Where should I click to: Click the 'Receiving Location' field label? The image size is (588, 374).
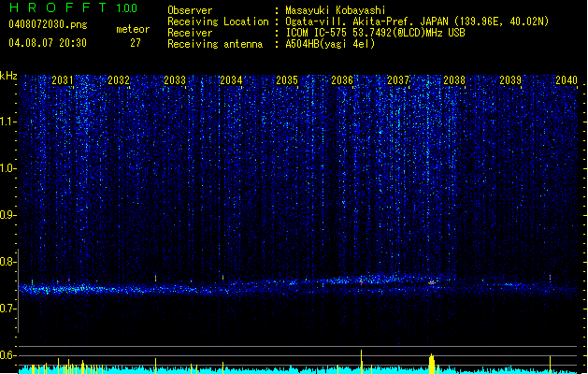tap(218, 22)
